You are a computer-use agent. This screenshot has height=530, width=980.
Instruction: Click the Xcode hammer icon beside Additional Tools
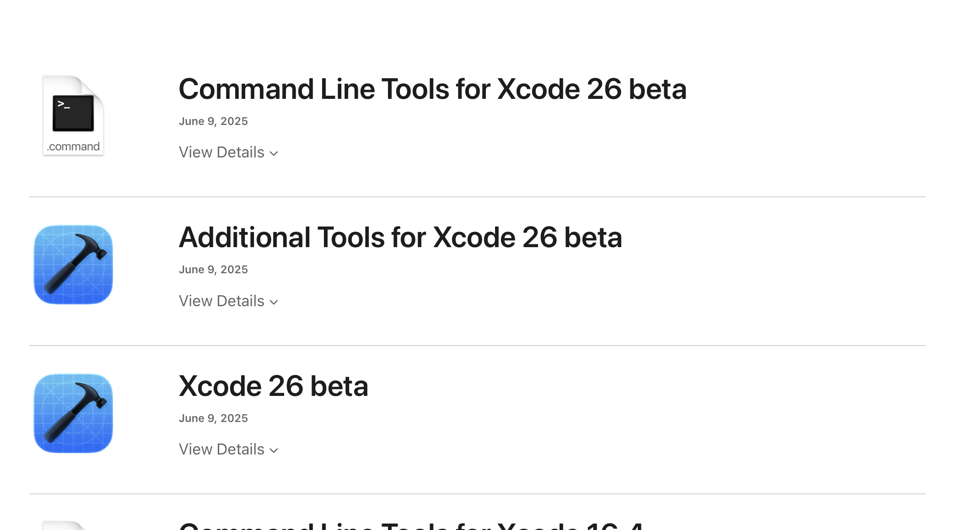click(x=73, y=265)
